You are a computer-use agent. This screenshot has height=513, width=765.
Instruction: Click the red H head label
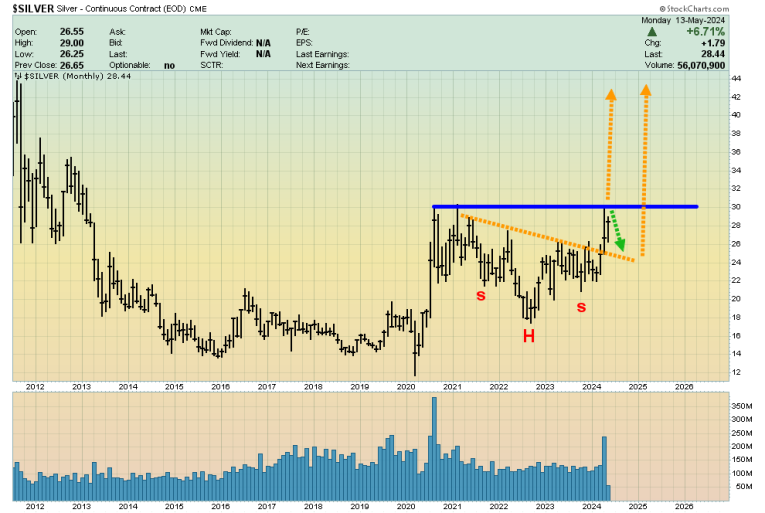point(528,336)
